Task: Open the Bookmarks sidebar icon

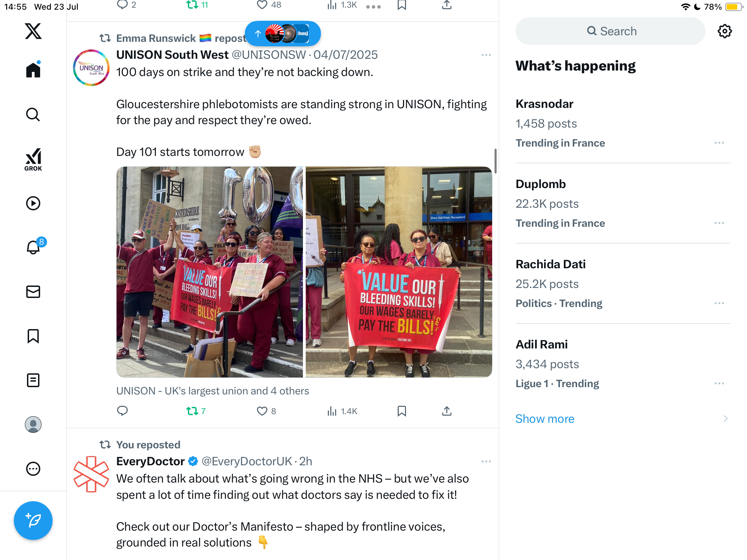Action: pyautogui.click(x=33, y=336)
